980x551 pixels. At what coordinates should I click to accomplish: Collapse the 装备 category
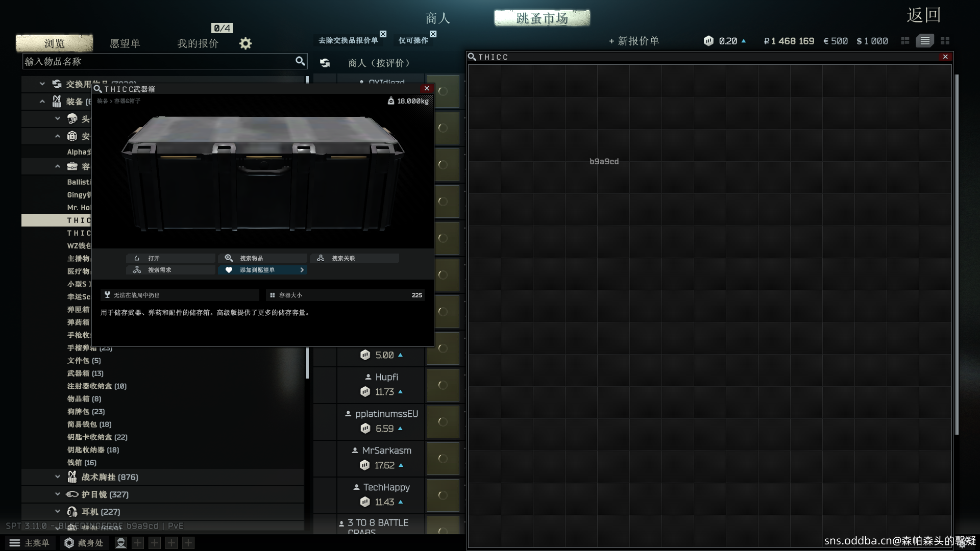(42, 101)
